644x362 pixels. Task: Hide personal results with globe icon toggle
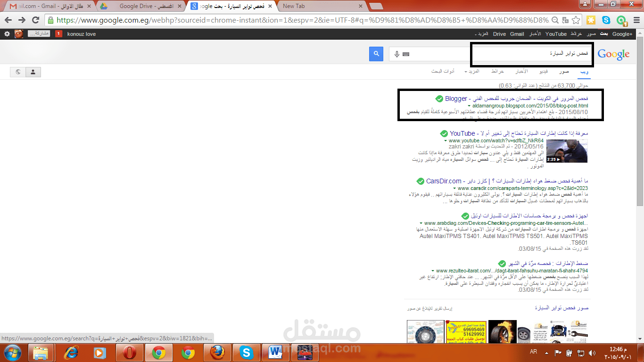pos(18,72)
